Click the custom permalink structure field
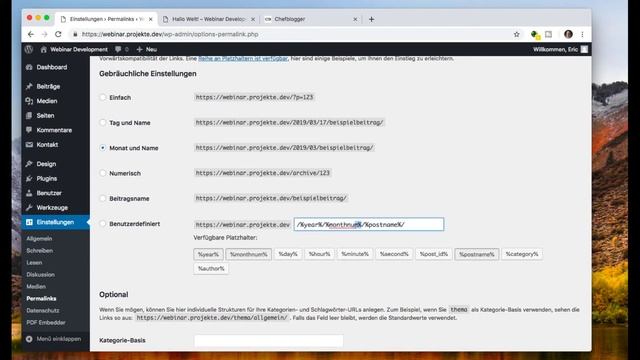The width and height of the screenshot is (640, 360). pos(369,224)
